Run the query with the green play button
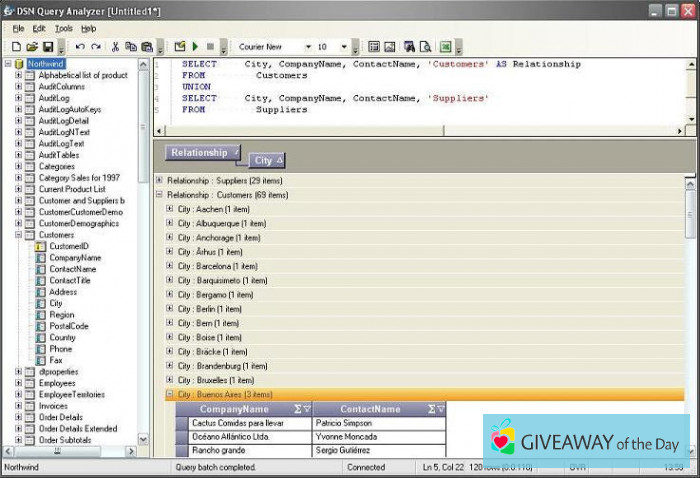The image size is (700, 478). tap(195, 47)
